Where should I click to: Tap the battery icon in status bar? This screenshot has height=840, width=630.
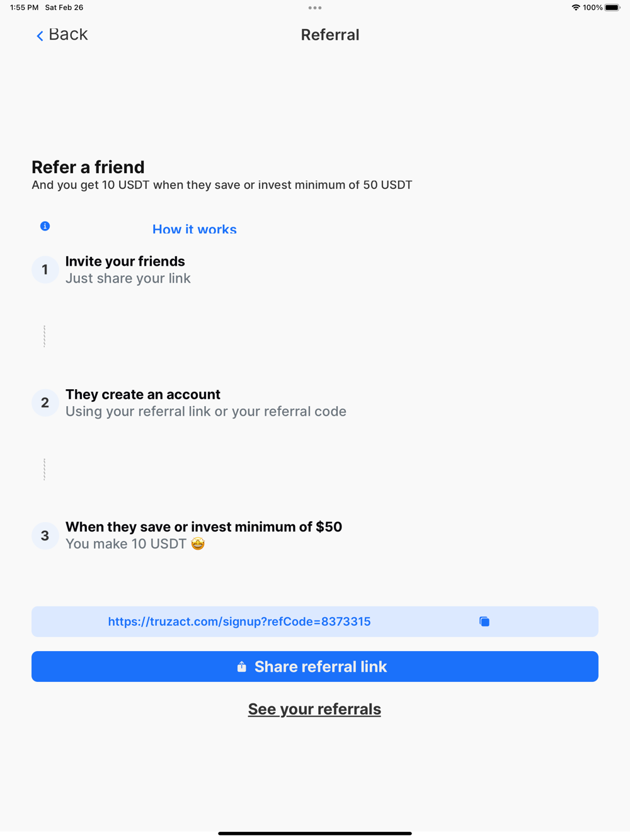pos(612,8)
